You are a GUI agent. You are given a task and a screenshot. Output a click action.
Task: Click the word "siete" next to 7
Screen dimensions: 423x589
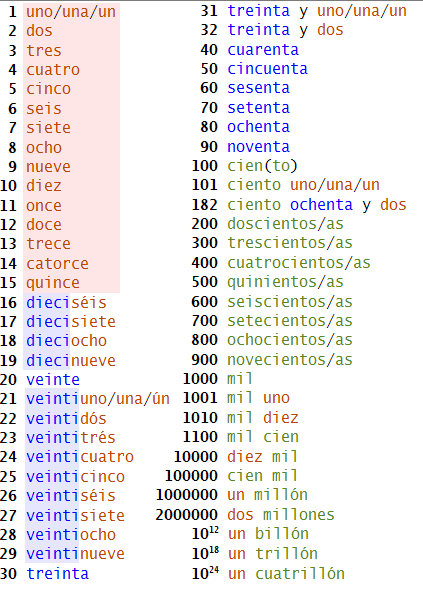point(48,128)
